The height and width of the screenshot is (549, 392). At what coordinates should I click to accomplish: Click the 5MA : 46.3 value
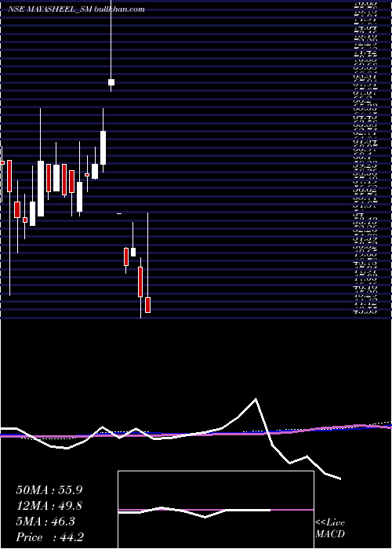(x=45, y=522)
